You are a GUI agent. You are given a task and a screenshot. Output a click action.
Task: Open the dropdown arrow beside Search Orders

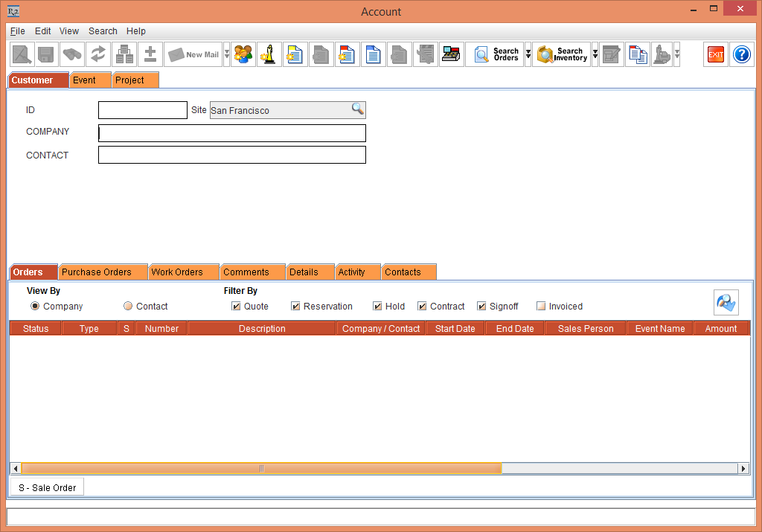click(528, 54)
